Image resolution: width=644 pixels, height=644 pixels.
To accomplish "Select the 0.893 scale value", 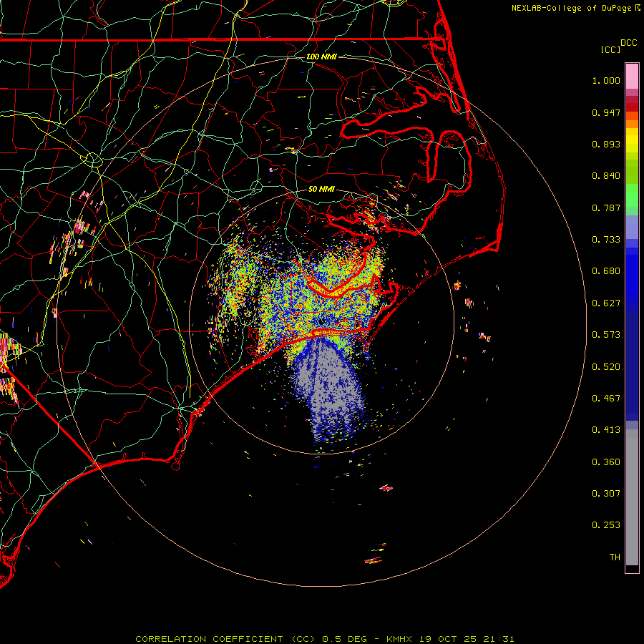I will pyautogui.click(x=606, y=144).
